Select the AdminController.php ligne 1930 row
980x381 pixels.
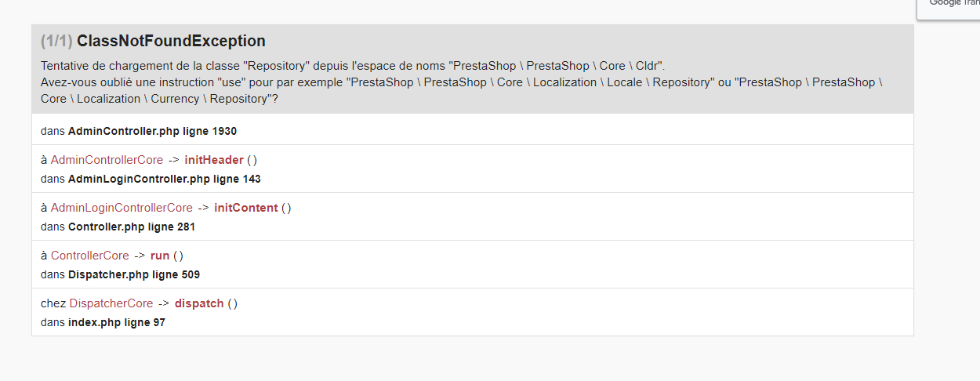(473, 131)
